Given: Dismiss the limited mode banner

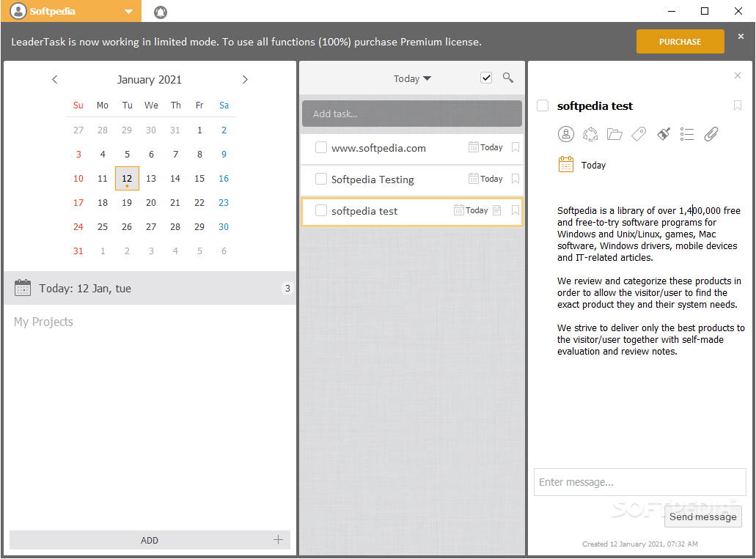Looking at the screenshot, I should point(741,36).
